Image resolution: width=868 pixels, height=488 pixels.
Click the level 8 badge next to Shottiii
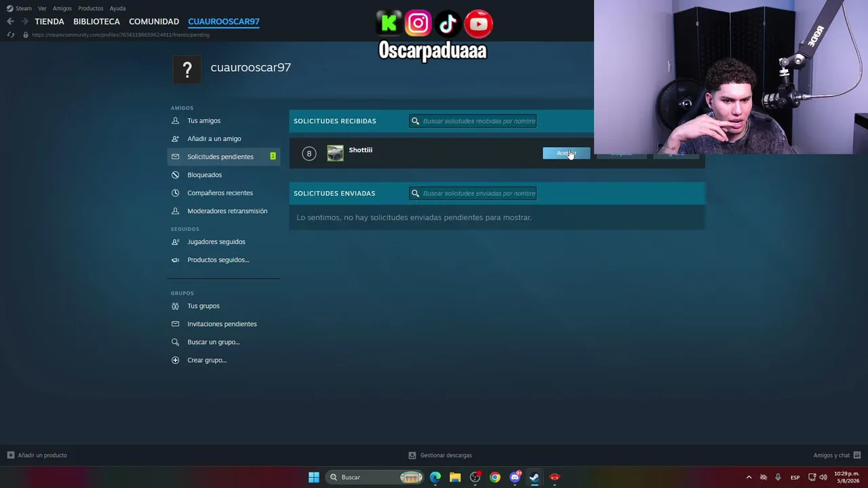pos(309,153)
